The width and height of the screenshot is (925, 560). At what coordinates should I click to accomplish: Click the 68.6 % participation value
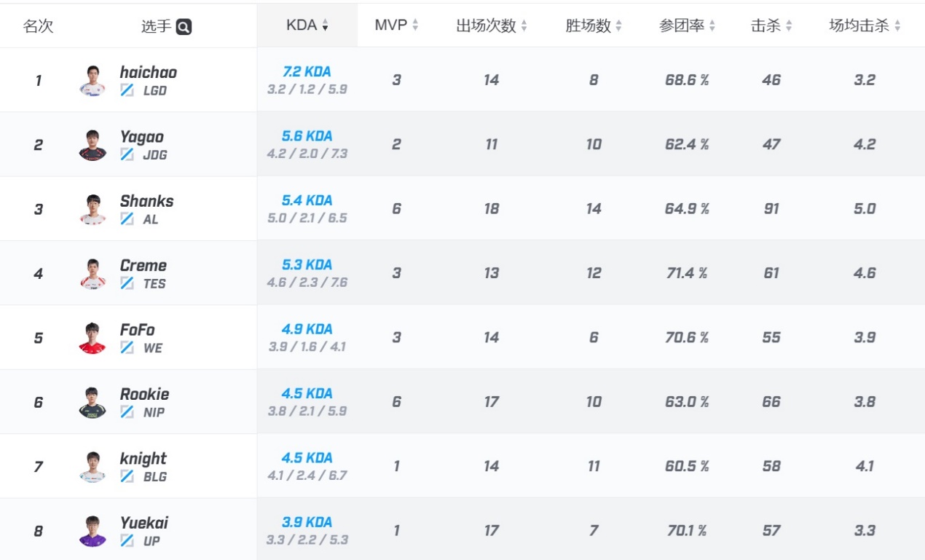687,80
